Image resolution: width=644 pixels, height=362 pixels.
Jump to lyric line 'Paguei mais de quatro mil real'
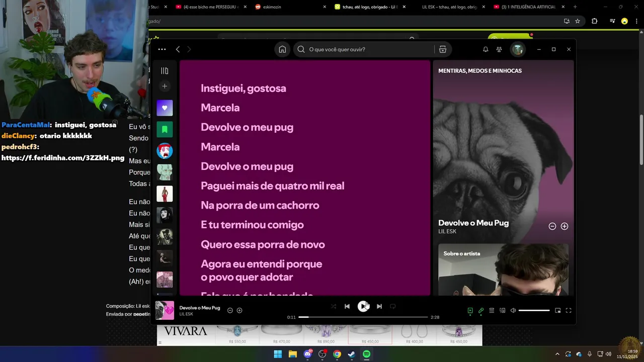tap(273, 186)
